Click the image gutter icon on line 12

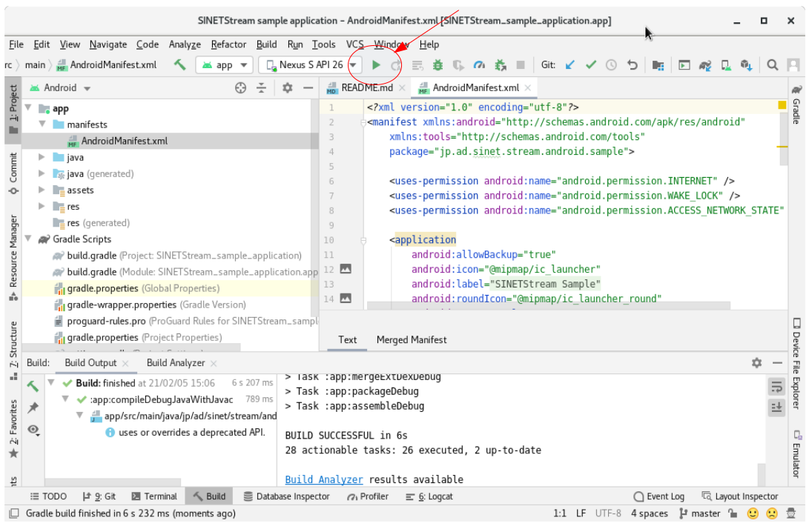[x=346, y=269]
